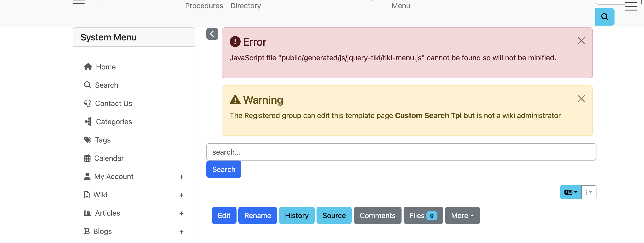This screenshot has height=243, width=644.
Task: Click the Home house icon
Action: (x=88, y=67)
